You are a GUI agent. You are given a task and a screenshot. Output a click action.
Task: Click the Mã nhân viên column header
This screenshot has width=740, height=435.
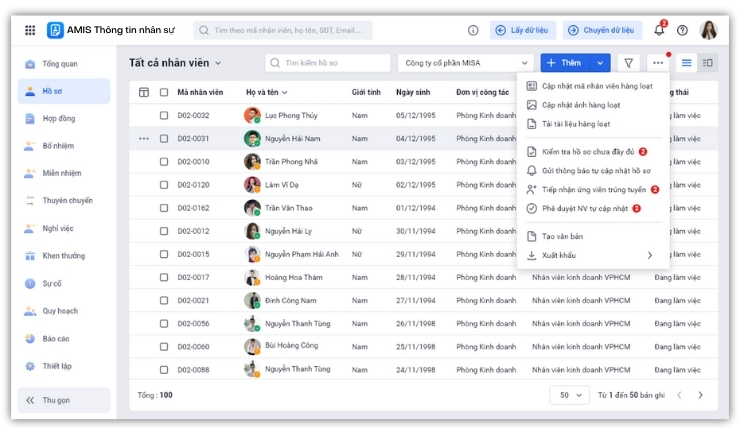(200, 92)
